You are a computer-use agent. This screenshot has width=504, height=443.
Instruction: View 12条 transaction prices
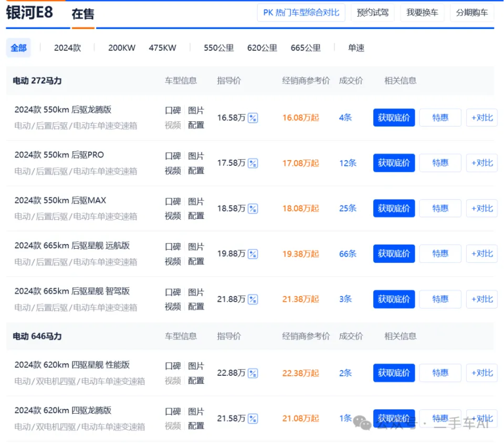[348, 163]
